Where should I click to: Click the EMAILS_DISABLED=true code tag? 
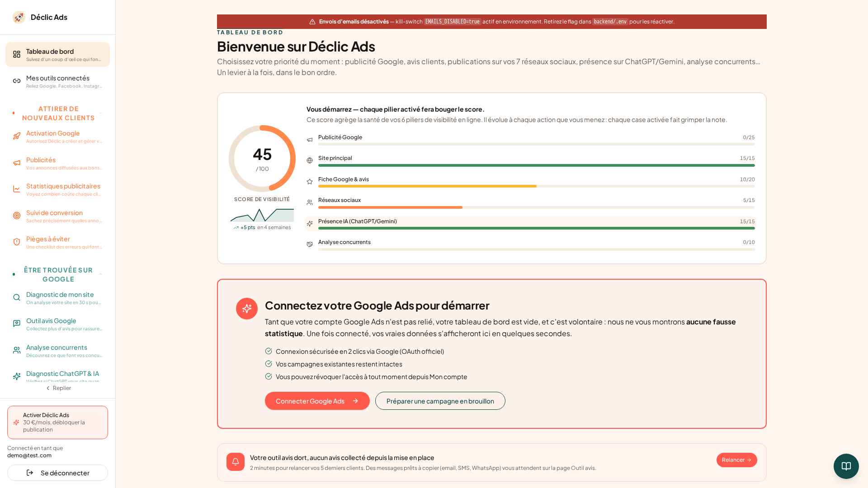(x=453, y=22)
